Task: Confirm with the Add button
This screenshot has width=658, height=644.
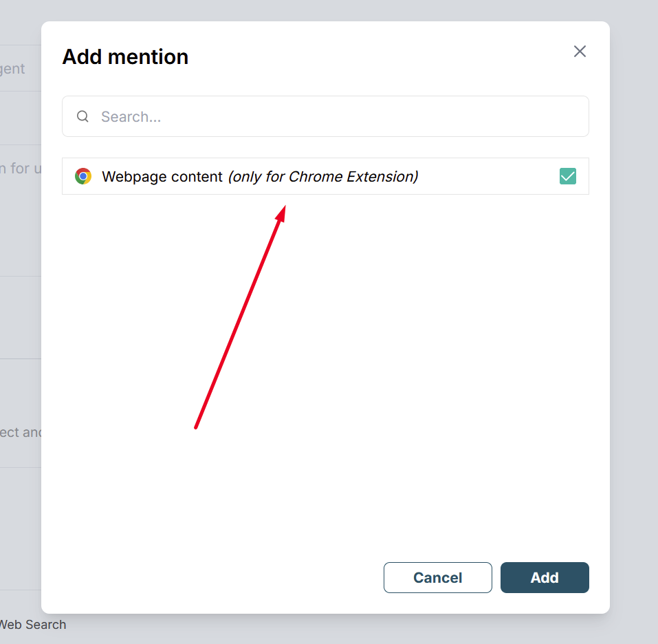Action: click(545, 577)
